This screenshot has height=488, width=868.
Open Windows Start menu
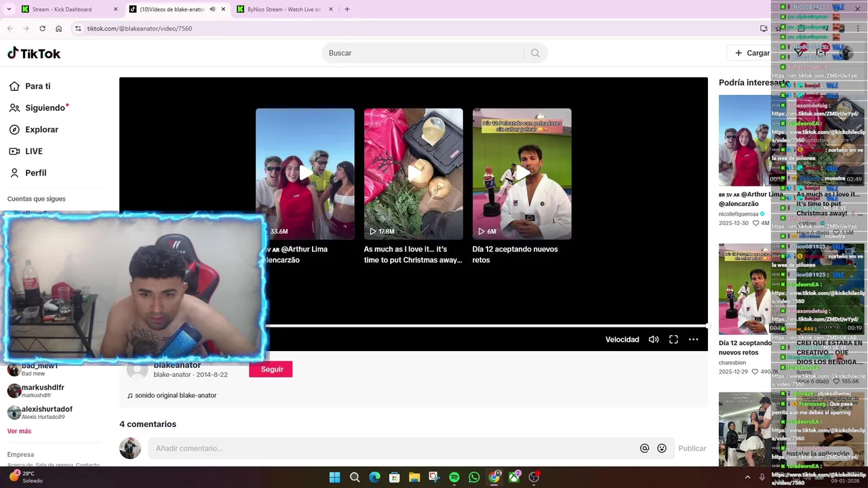point(334,477)
